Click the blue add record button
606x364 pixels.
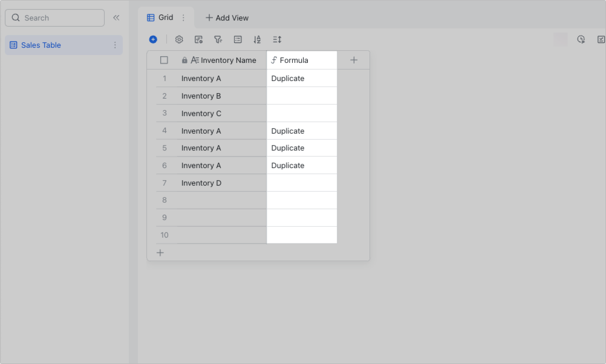pyautogui.click(x=153, y=39)
